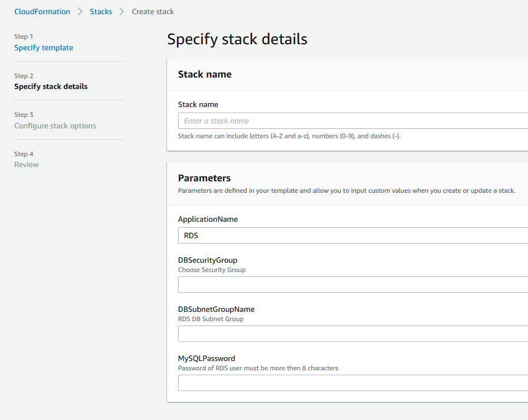Click the chevron separator after Stacks breadcrumb
This screenshot has width=528, height=420.
coord(122,12)
